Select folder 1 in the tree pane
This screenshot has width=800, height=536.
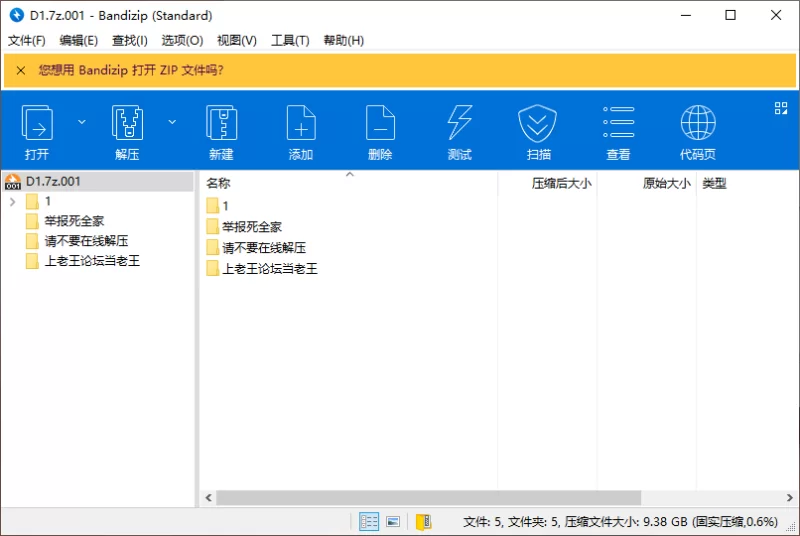pyautogui.click(x=38, y=201)
